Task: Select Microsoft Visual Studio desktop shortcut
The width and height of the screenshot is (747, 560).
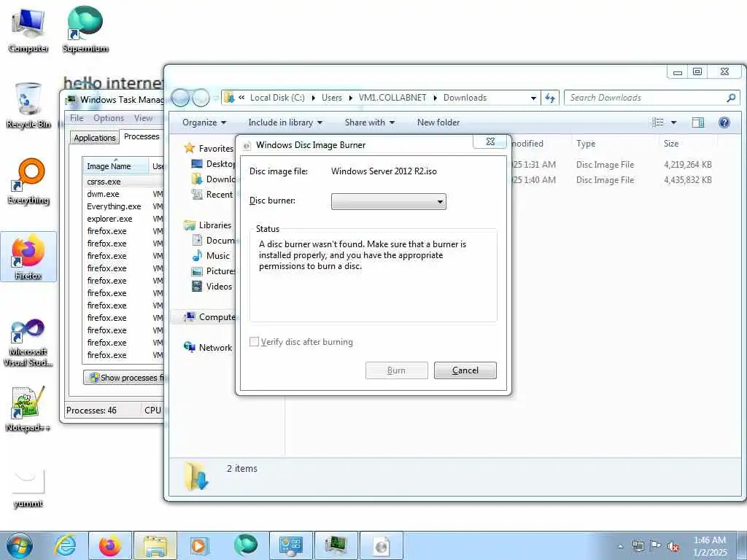Action: (28, 343)
